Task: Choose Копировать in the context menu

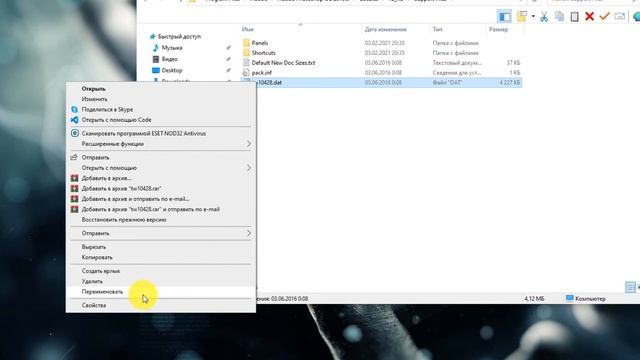Action: (161, 257)
